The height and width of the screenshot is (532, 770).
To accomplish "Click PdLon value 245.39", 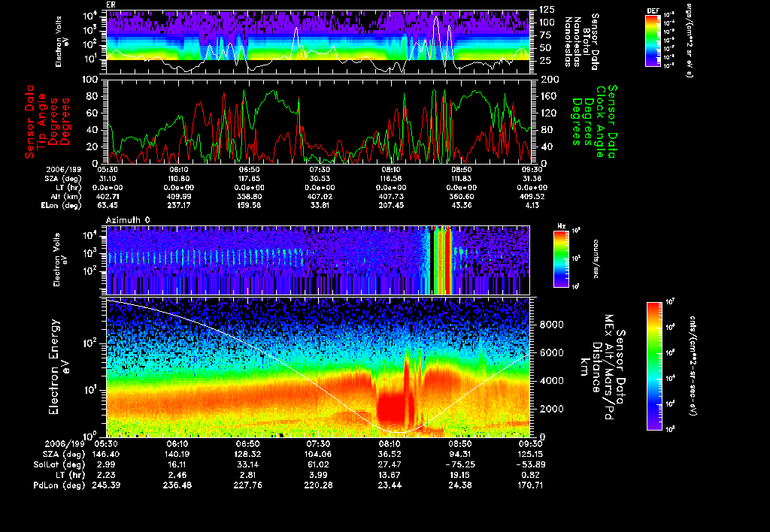I will coord(106,485).
